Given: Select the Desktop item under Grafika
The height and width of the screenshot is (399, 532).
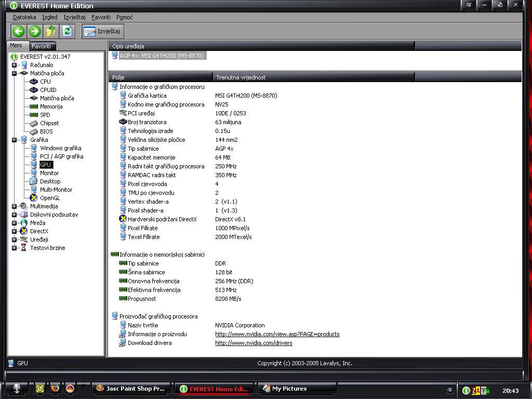Looking at the screenshot, I should click(50, 181).
